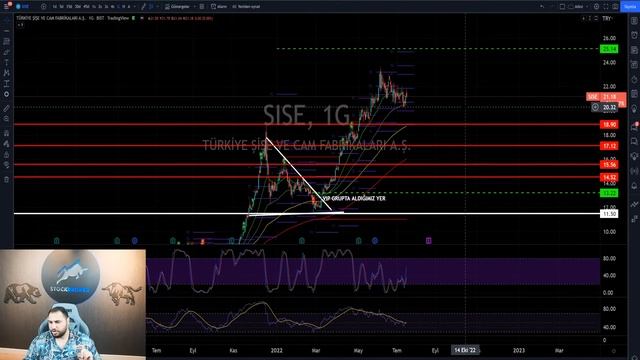Start Yeniden oynat bar replay
The width and height of the screenshot is (640, 360).
tap(246, 7)
